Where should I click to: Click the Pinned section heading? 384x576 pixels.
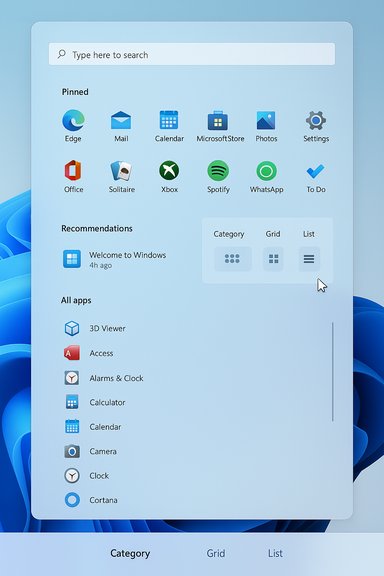75,91
